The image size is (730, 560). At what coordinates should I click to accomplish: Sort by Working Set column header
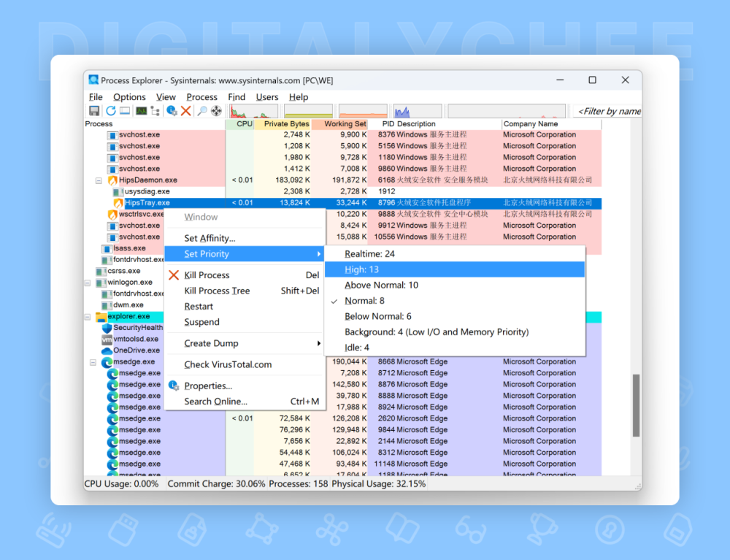339,124
